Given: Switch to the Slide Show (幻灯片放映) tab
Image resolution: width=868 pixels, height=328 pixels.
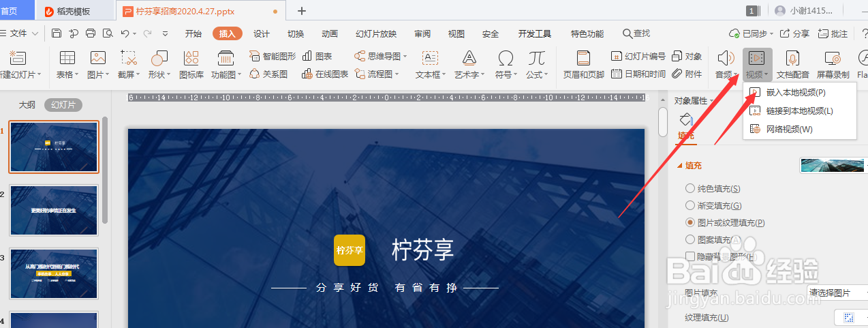Looking at the screenshot, I should (x=376, y=33).
